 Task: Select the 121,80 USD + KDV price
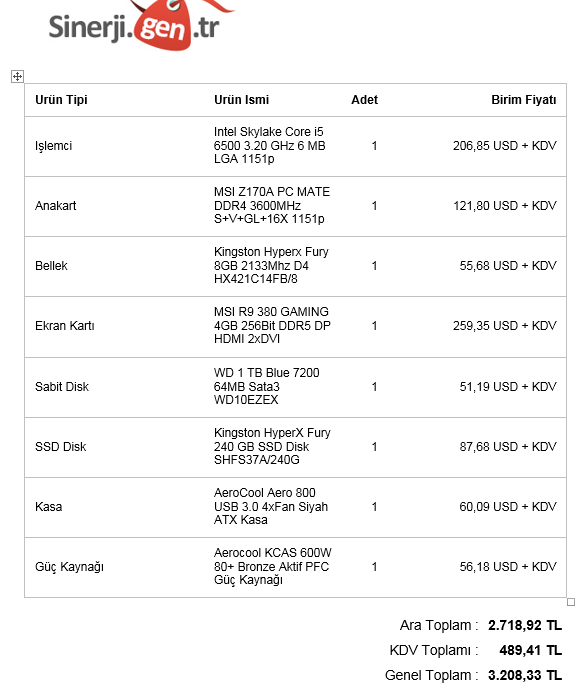click(505, 205)
